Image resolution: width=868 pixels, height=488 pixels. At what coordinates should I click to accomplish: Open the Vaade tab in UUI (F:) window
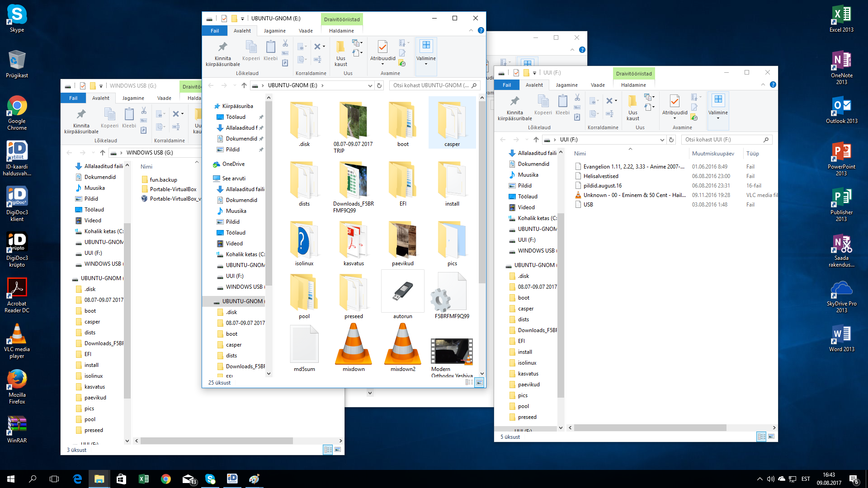coord(597,85)
